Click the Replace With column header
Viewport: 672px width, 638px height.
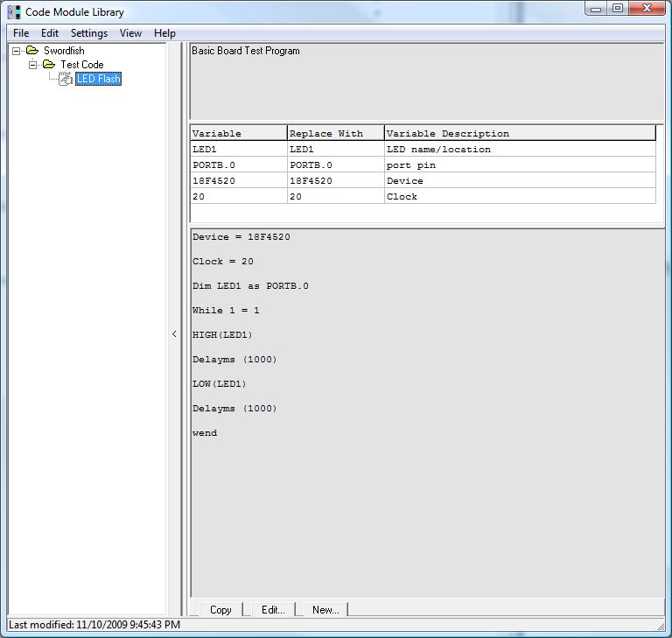(x=336, y=133)
